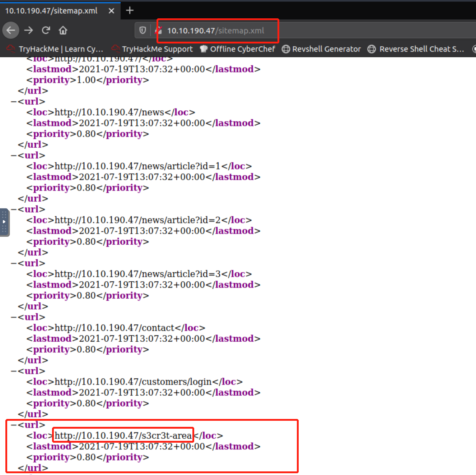Click the insecure connection padlock icon
This screenshot has height=475, width=476.
(x=158, y=31)
